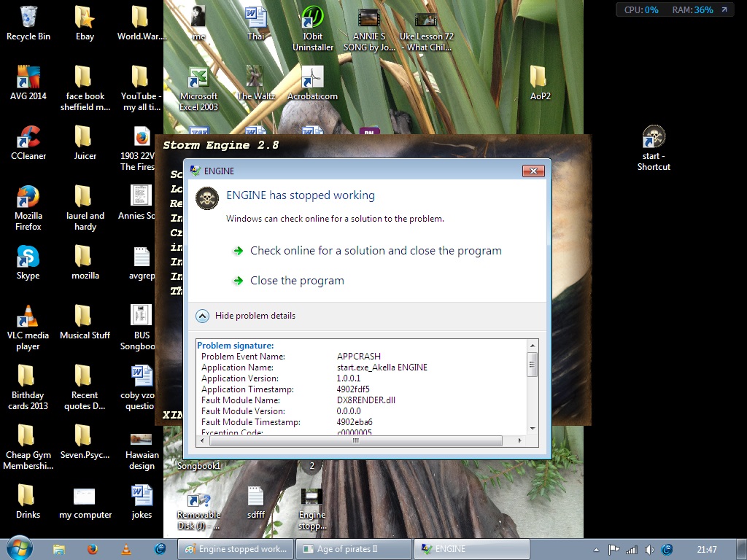Click the horizontal scrollbar left arrow
This screenshot has width=747, height=560.
(202, 441)
